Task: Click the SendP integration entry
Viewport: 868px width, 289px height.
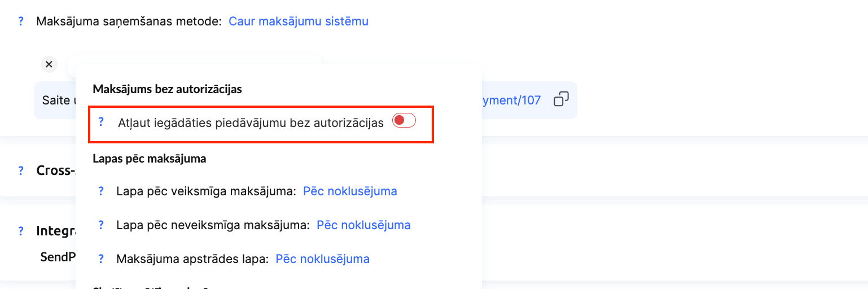Action: (58, 257)
